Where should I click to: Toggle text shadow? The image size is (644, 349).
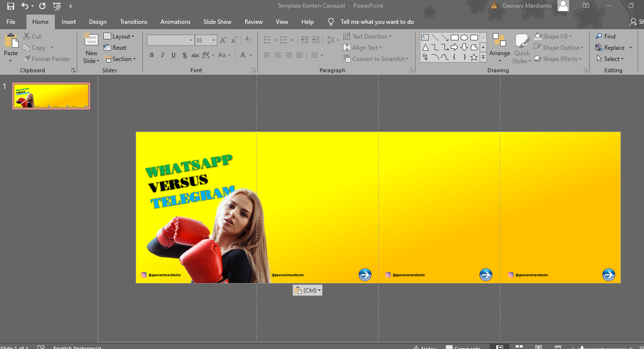185,55
